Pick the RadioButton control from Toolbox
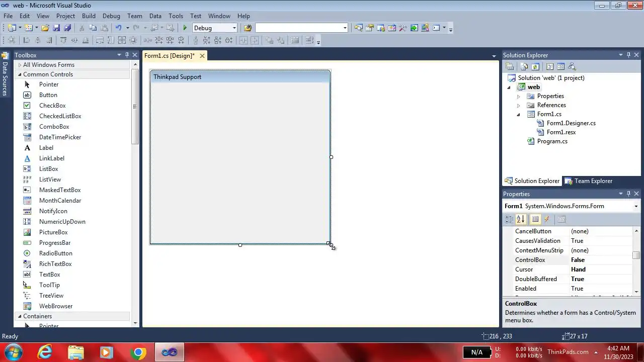644x362 pixels. pos(56,253)
